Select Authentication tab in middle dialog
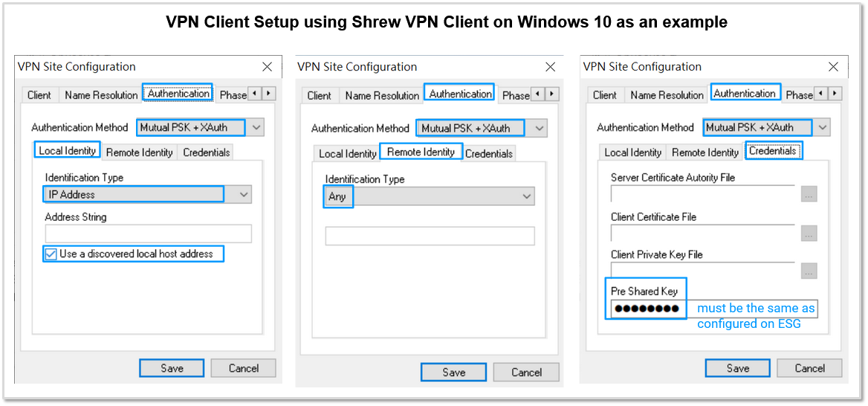The width and height of the screenshot is (868, 406). (461, 94)
